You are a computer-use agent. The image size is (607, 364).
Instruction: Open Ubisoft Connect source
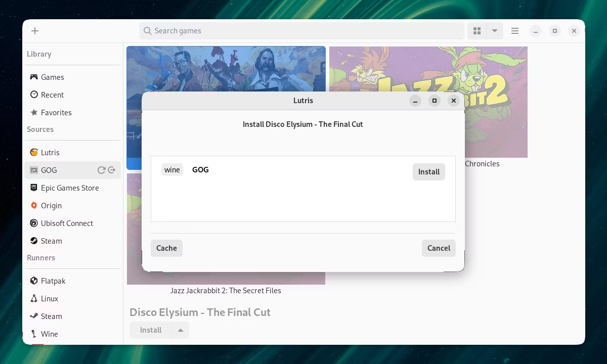point(67,223)
